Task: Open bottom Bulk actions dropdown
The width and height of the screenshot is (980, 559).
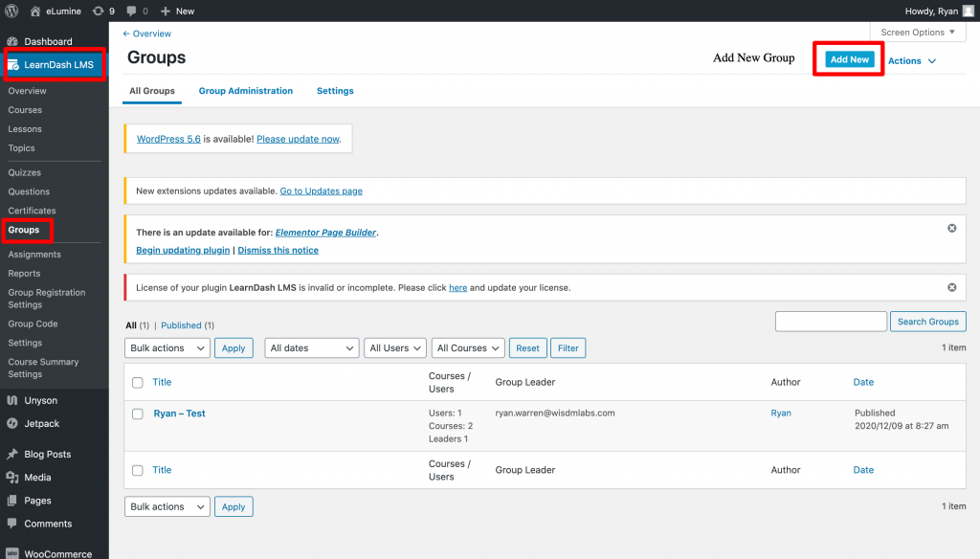Action: [167, 506]
